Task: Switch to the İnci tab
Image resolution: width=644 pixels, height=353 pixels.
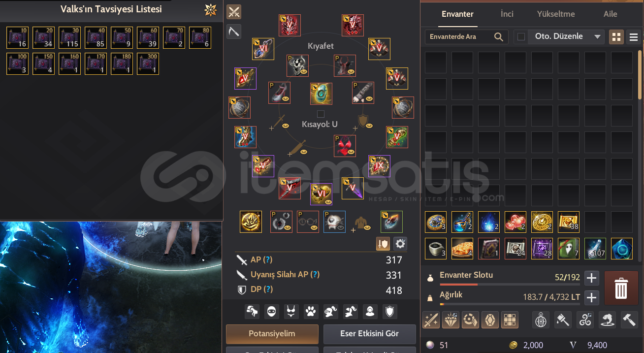Action: pos(507,14)
